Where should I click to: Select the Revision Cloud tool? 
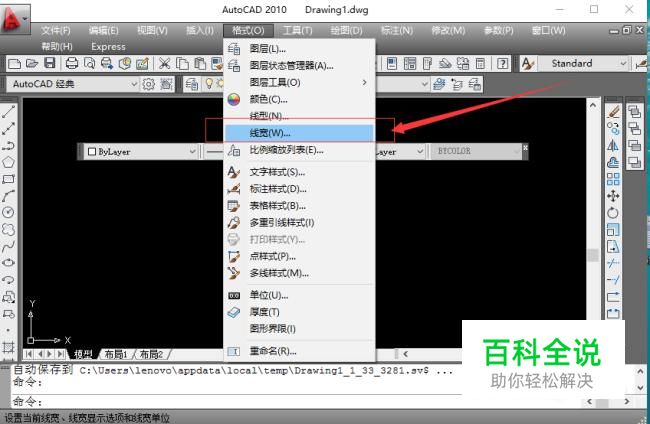[8, 229]
